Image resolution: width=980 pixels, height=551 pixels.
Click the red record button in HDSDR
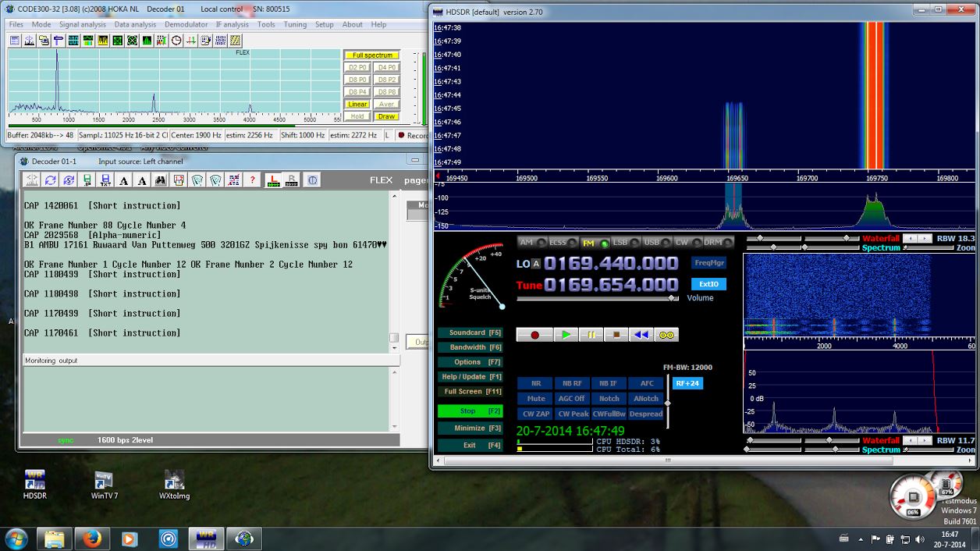pos(535,335)
